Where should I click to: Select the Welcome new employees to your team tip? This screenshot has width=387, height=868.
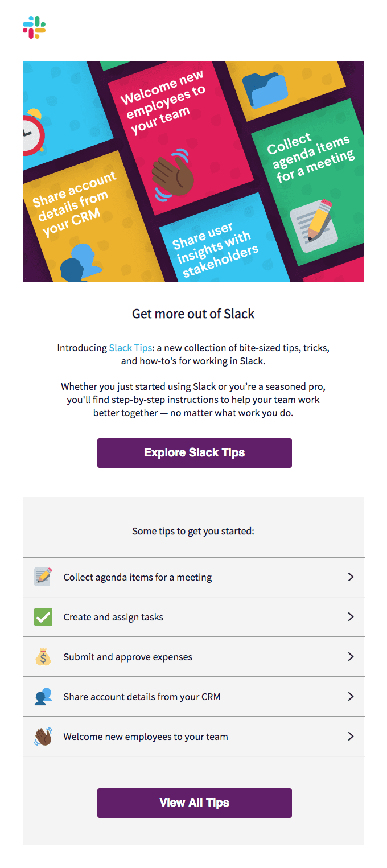tap(193, 737)
